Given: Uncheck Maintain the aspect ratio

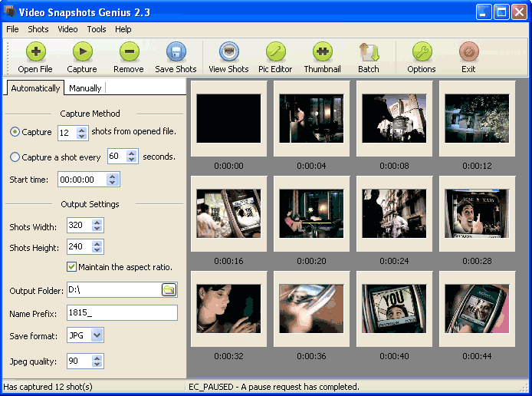Looking at the screenshot, I should 72,267.
